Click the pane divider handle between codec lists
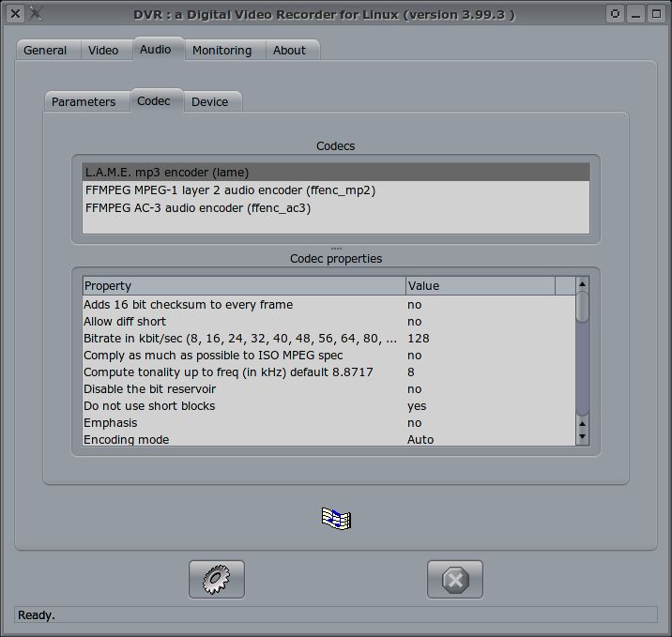Viewport: 672px width, 637px height. 336,249
